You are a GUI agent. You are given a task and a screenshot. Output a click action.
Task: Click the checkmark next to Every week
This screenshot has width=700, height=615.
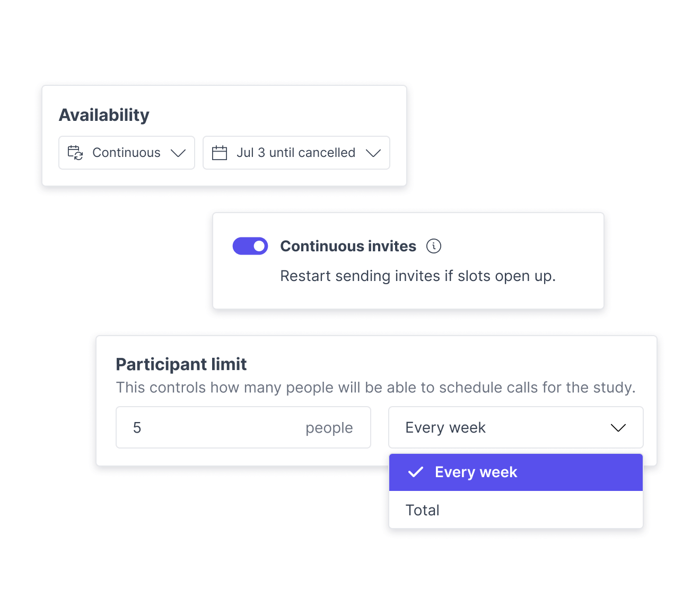416,472
